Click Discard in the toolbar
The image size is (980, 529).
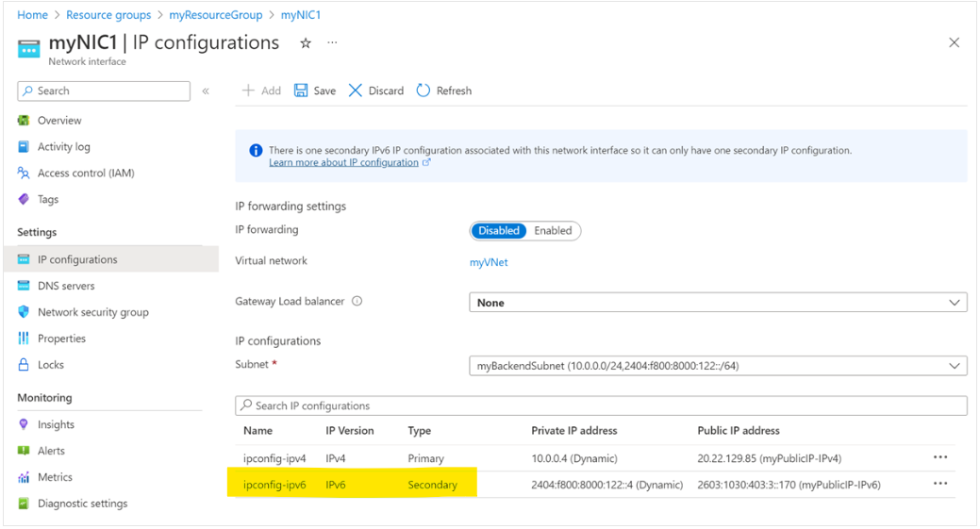click(376, 91)
